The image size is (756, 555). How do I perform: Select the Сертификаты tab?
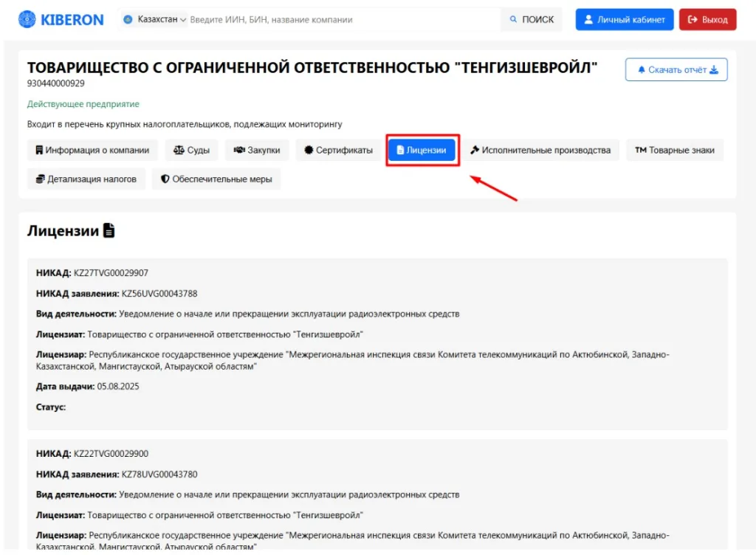(x=338, y=150)
